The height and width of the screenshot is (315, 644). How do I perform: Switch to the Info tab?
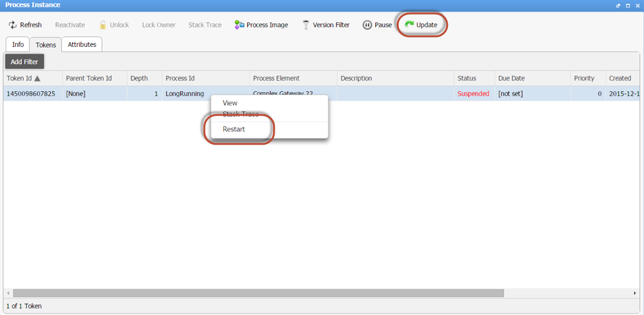pyautogui.click(x=18, y=45)
